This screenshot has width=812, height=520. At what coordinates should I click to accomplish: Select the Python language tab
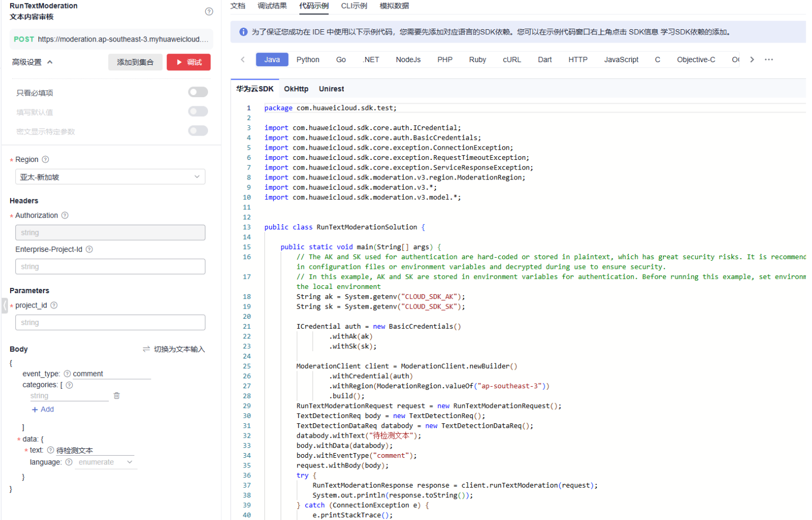308,59
